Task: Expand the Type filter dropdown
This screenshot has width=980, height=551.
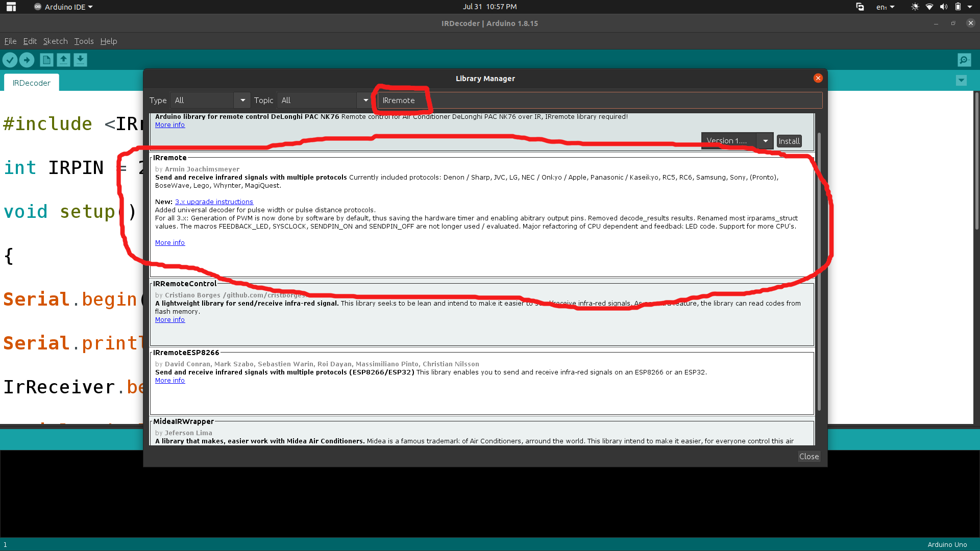Action: pyautogui.click(x=242, y=101)
